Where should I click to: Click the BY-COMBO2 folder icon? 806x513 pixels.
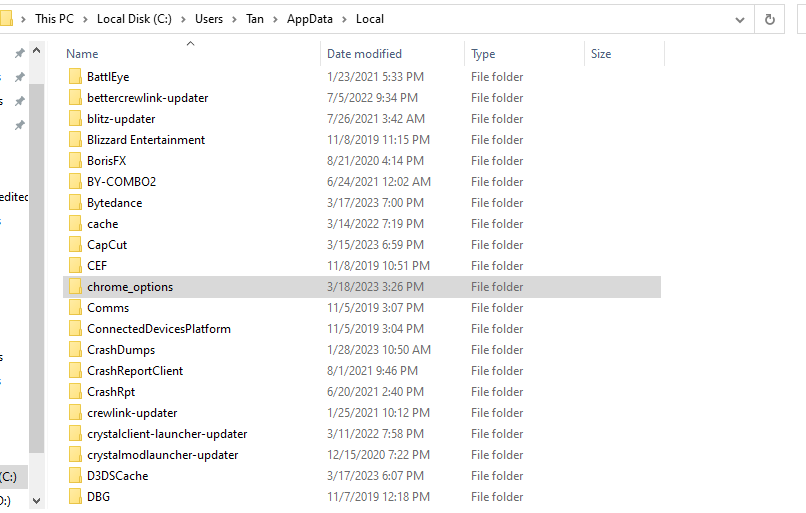tap(75, 182)
